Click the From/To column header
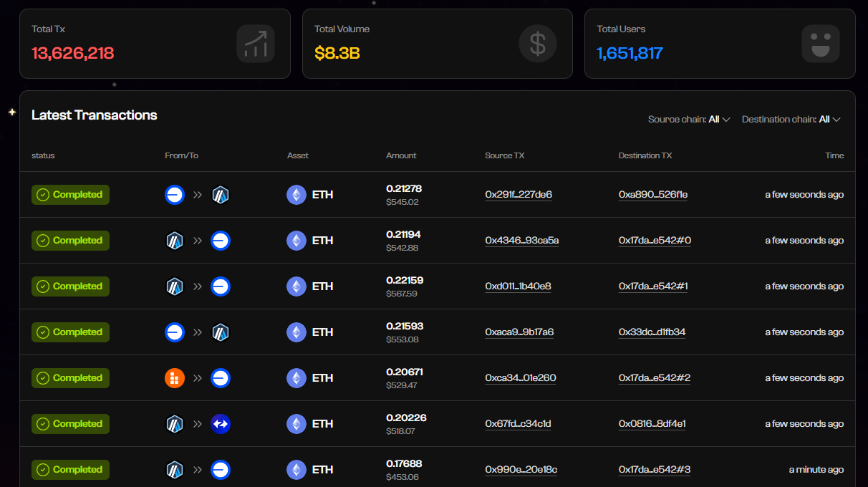This screenshot has width=868, height=487. [x=181, y=155]
